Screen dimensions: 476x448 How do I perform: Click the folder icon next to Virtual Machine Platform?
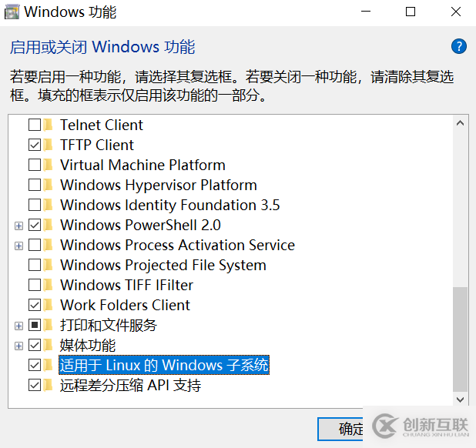[49, 165]
